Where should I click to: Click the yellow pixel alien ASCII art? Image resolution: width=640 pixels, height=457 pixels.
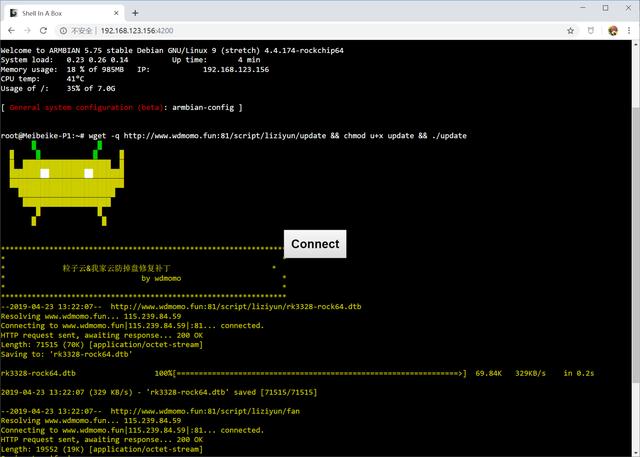pyautogui.click(x=67, y=183)
